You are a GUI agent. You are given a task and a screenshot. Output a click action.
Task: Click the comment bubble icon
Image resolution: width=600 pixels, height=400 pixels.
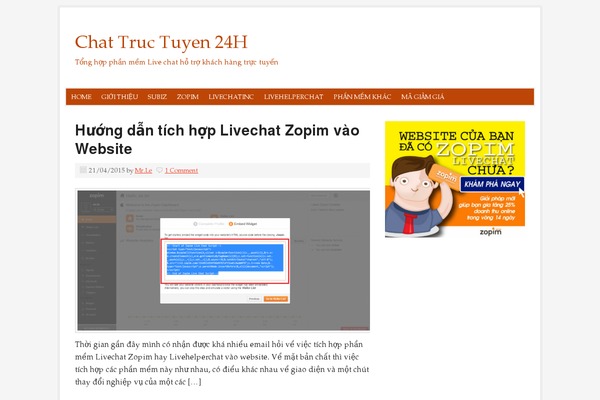pyautogui.click(x=160, y=170)
